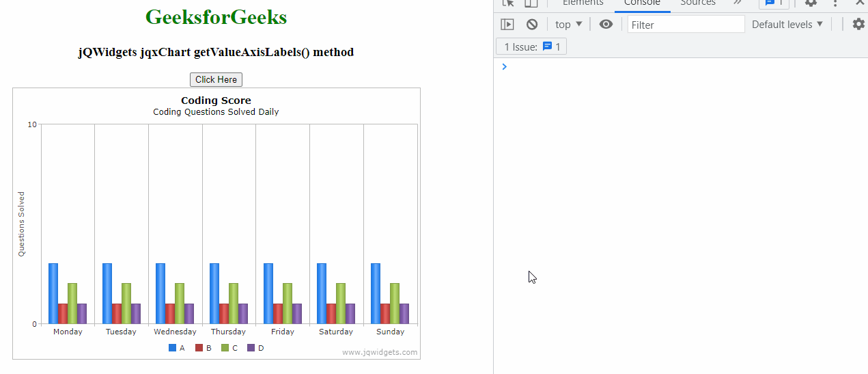Open the DevTools three-dot customize menu
The height and width of the screenshot is (374, 868).
point(835,3)
